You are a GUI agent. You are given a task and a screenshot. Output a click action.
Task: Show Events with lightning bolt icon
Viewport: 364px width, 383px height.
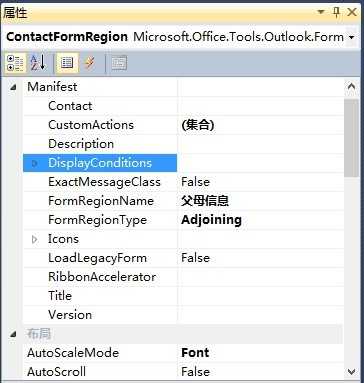[90, 63]
